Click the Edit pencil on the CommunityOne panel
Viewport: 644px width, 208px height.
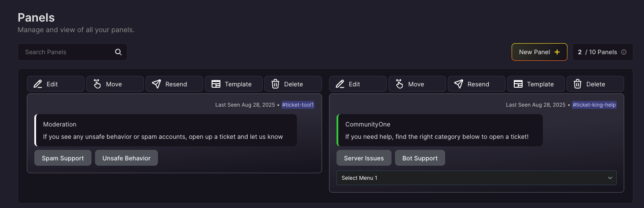pyautogui.click(x=340, y=84)
